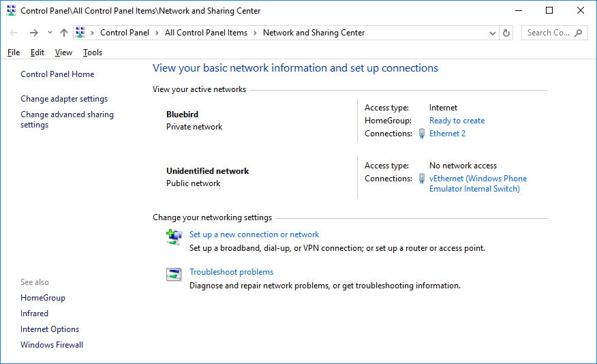Maximize the Network and Sharing Center window
The image size is (597, 364).
549,10
